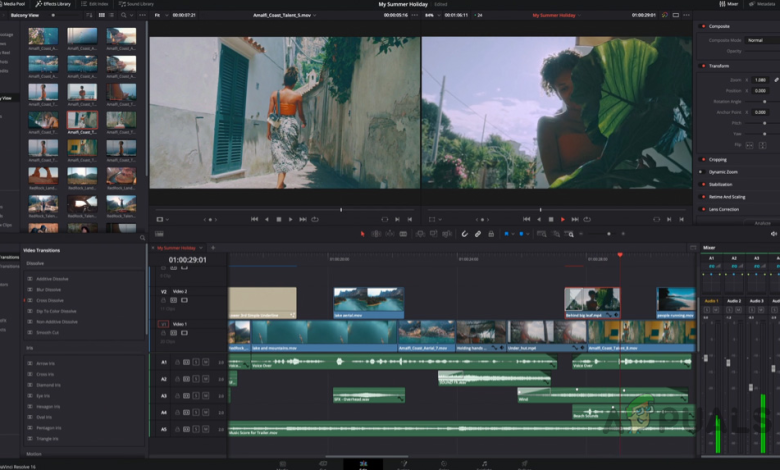Select the Cross Dissolve transition
The height and width of the screenshot is (470, 780).
pyautogui.click(x=50, y=300)
